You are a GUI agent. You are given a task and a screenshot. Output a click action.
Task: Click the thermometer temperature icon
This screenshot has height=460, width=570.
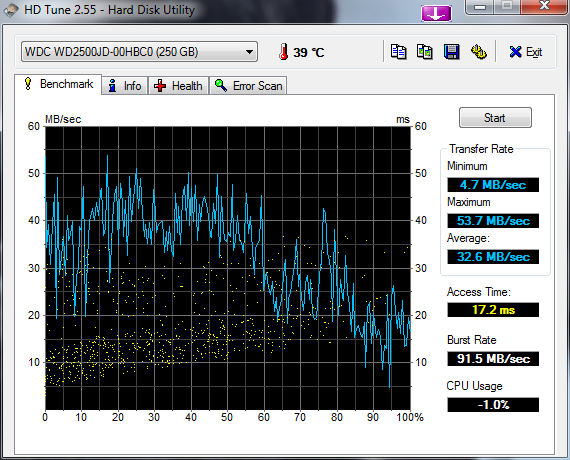[284, 52]
